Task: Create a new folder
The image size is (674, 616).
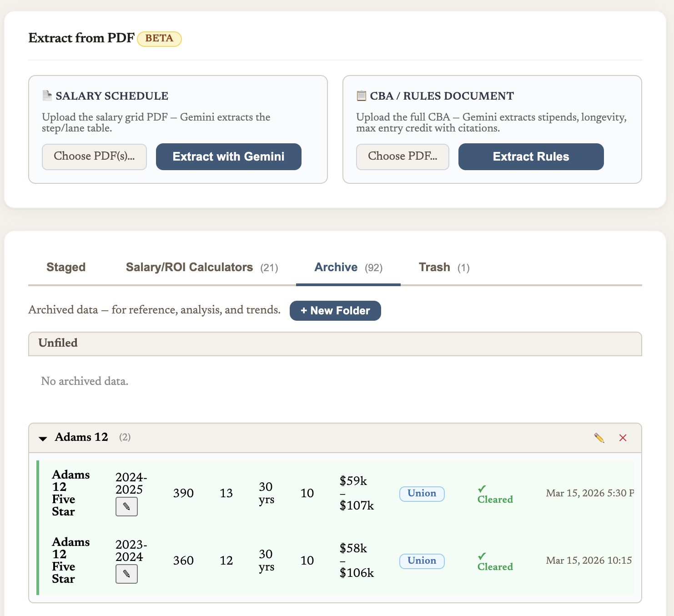Action: [335, 310]
